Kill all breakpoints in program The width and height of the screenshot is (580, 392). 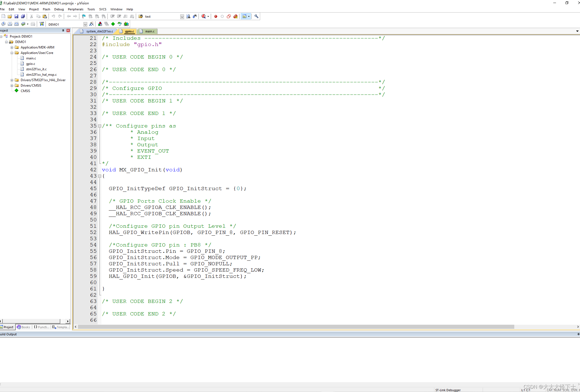tap(235, 16)
